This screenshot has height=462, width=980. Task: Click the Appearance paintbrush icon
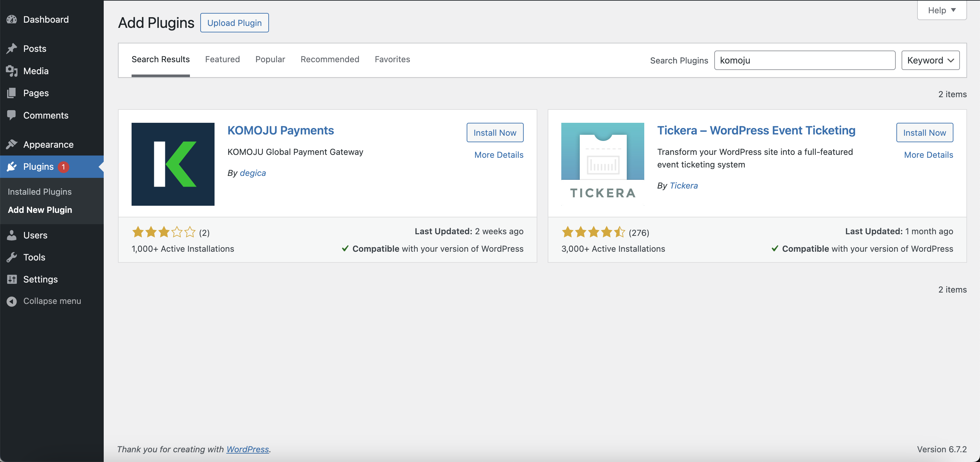coord(12,144)
